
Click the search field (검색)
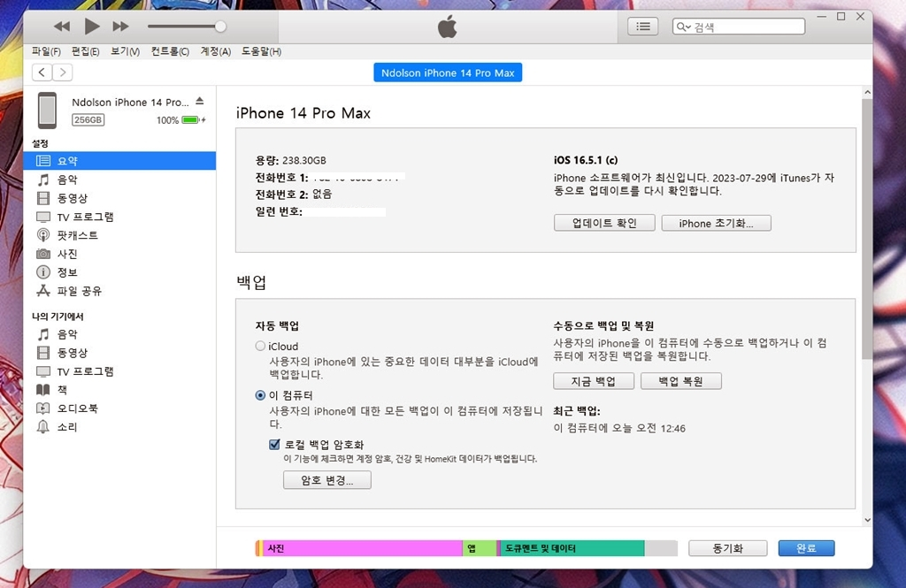coord(739,27)
